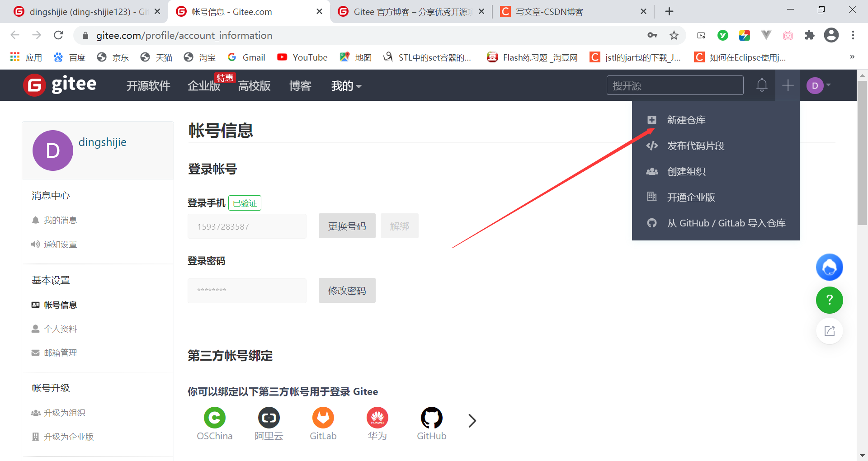Click the green checkmark extension icon
Image resolution: width=868 pixels, height=461 pixels.
(x=723, y=35)
